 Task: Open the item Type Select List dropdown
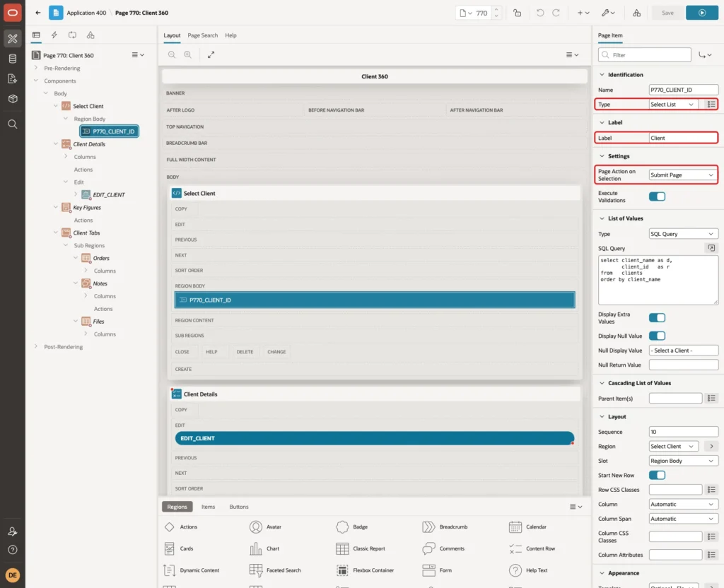tap(673, 105)
